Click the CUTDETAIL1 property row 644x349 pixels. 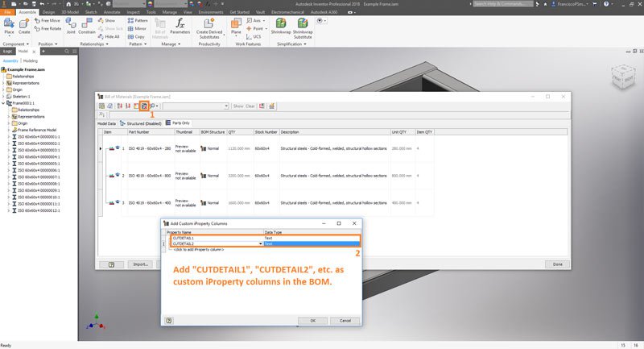[x=264, y=238]
